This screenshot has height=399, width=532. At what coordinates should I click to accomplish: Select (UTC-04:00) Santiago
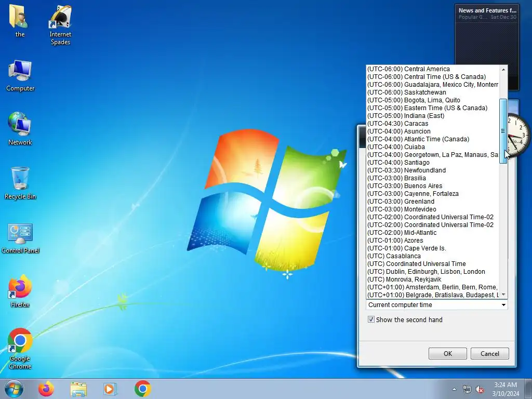[433, 163]
